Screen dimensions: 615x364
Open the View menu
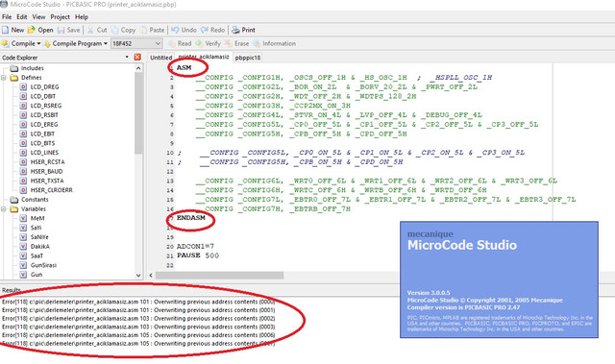click(x=38, y=17)
